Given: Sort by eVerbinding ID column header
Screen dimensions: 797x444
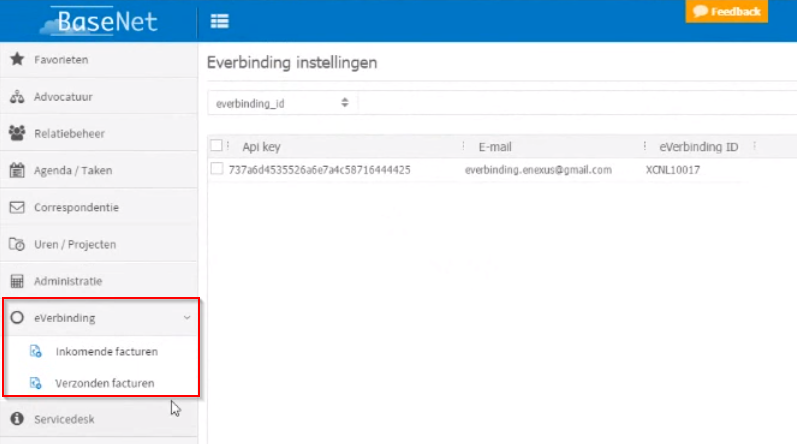Looking at the screenshot, I should click(698, 147).
